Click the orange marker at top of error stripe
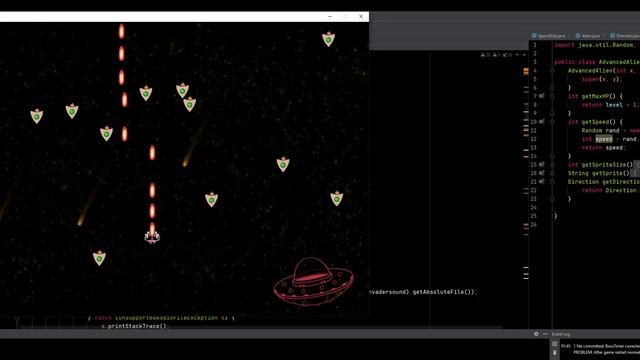640x360 pixels. click(x=526, y=71)
